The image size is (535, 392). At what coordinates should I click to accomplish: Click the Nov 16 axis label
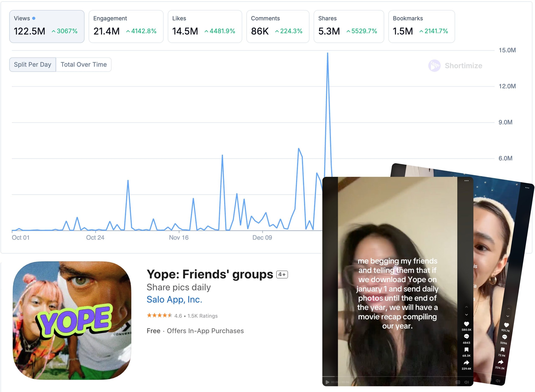click(179, 238)
